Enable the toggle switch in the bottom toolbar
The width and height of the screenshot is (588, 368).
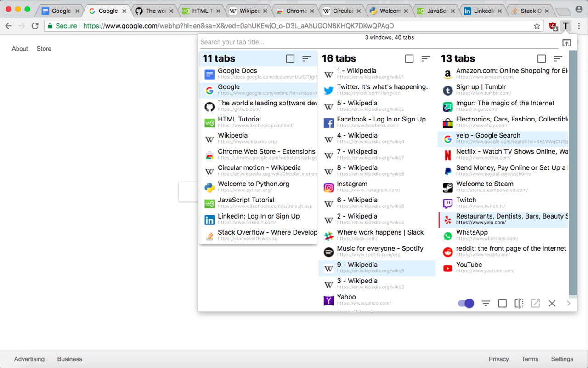465,303
